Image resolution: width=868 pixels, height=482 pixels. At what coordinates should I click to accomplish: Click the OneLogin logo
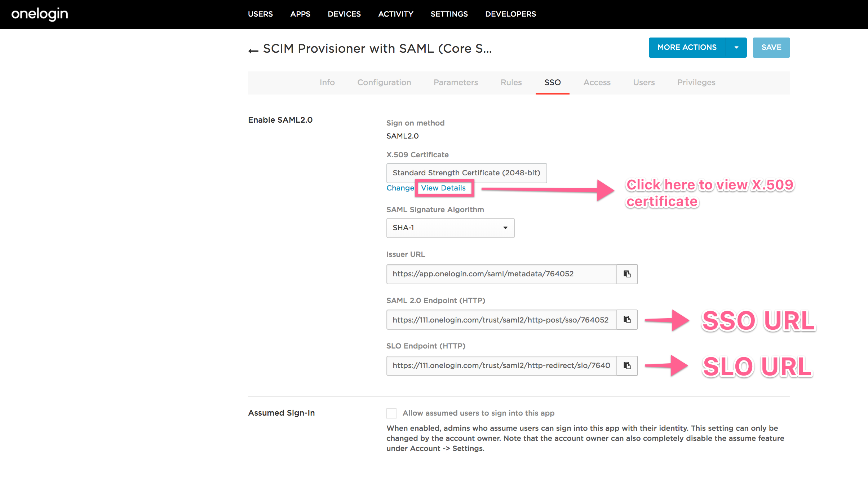point(40,14)
